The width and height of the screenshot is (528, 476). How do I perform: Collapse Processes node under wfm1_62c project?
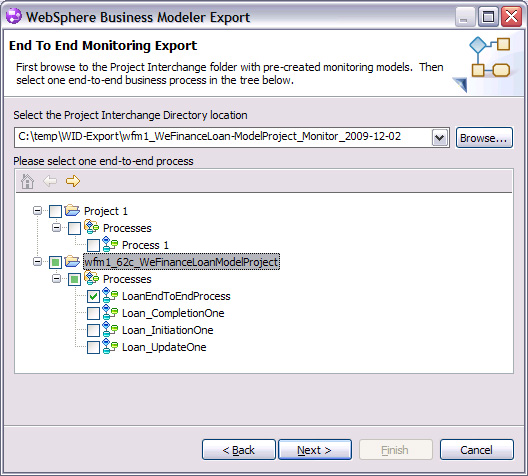[56, 279]
